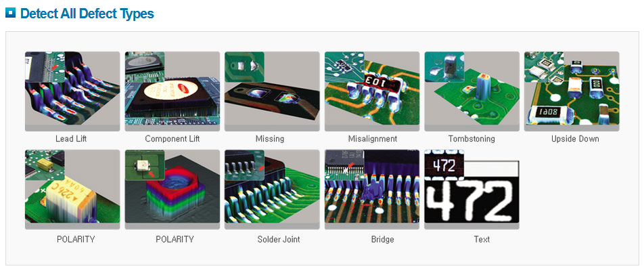The image size is (644, 277).
Task: Select the Bridge caption label
Action: [x=382, y=239]
